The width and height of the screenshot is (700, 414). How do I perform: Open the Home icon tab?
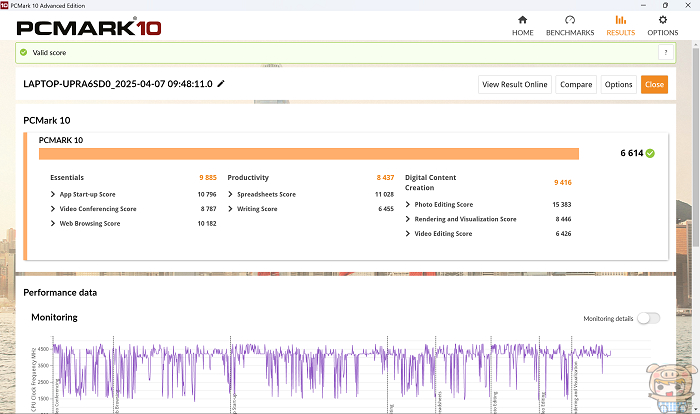click(522, 20)
